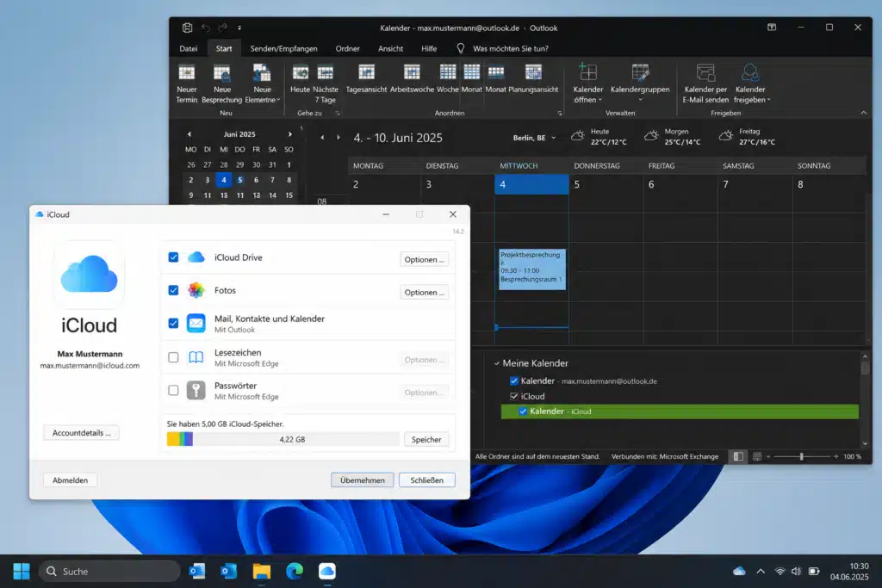Collapse Meine Kalender group
Screen dimensions: 882x588
[x=497, y=363]
